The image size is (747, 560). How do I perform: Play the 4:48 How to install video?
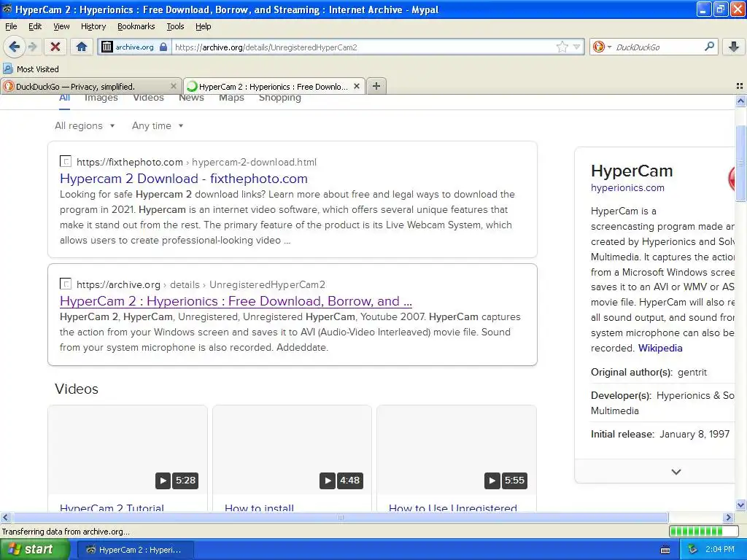pos(327,480)
